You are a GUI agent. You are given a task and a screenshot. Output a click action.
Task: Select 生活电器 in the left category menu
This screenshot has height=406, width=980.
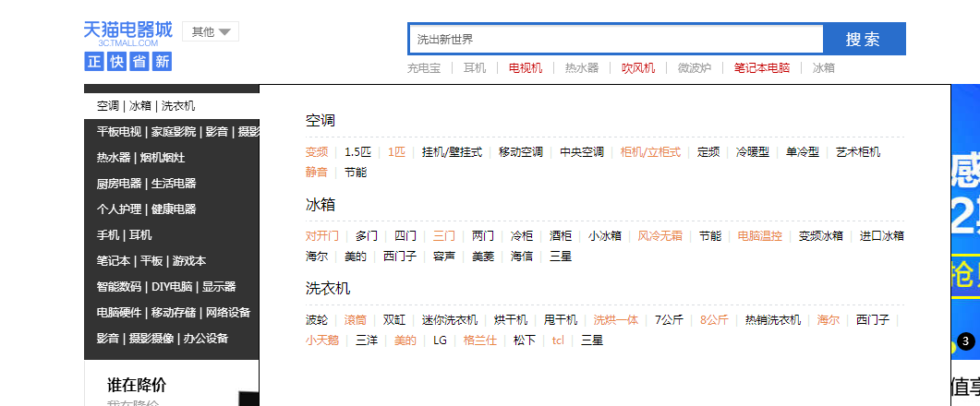[x=174, y=184]
